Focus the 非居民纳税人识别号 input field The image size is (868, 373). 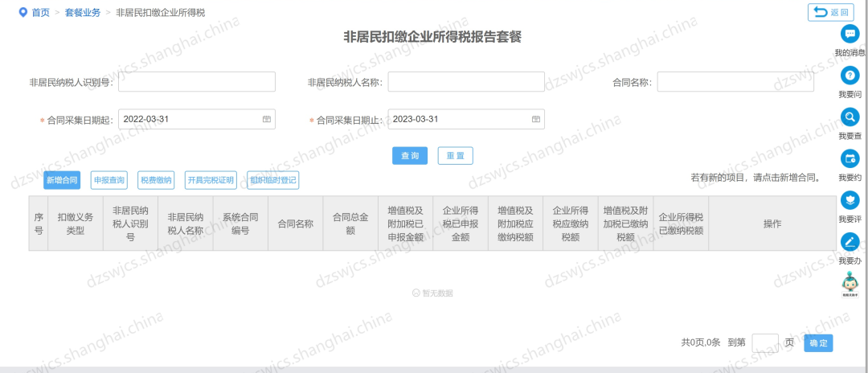pos(197,82)
